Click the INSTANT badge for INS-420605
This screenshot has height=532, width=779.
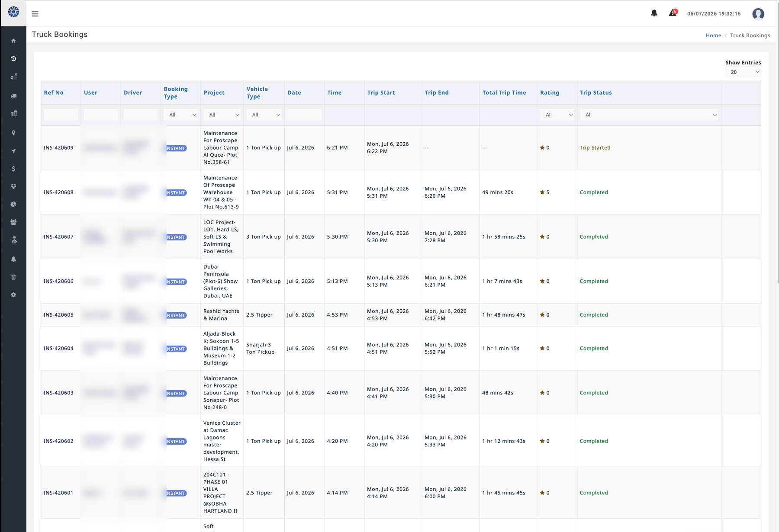pos(176,315)
